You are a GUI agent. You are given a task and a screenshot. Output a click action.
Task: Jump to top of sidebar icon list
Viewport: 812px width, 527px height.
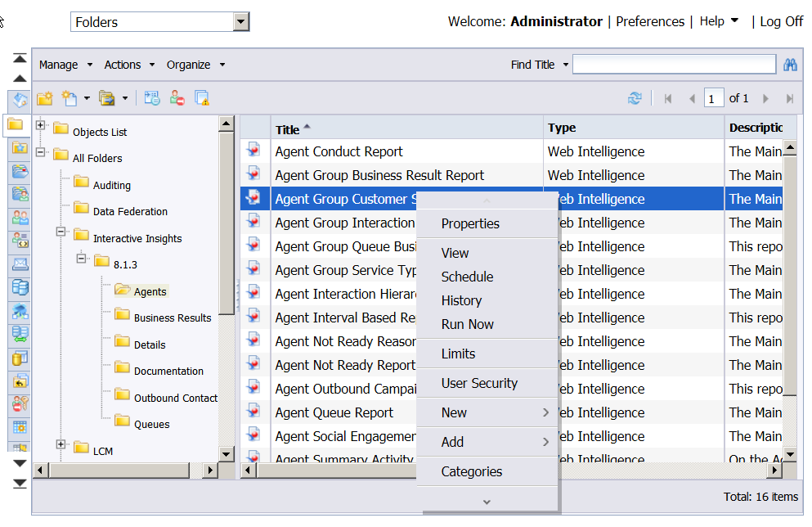click(20, 58)
